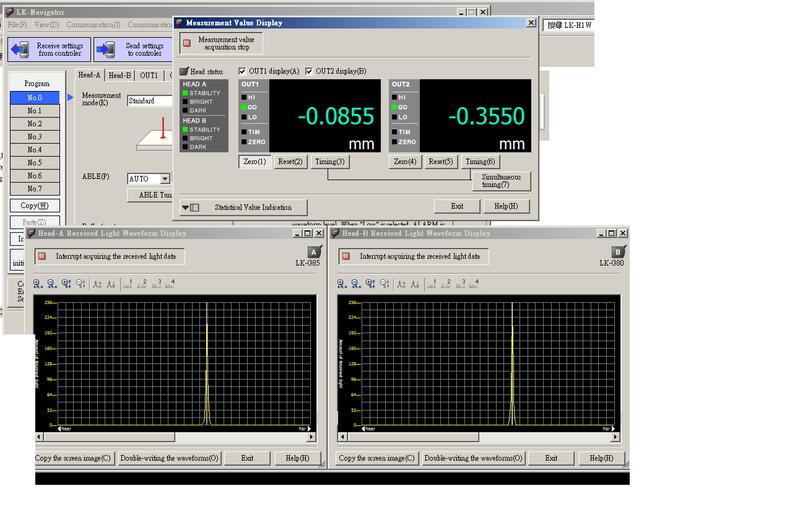Screen dimensions: 800x517
Task: Click the Head-B sensor icon labeled B
Action: (x=617, y=252)
